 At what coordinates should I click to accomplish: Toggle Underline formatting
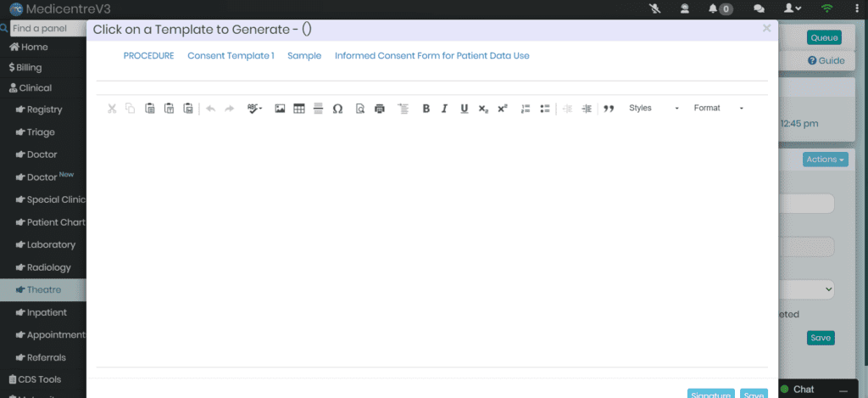pos(465,109)
